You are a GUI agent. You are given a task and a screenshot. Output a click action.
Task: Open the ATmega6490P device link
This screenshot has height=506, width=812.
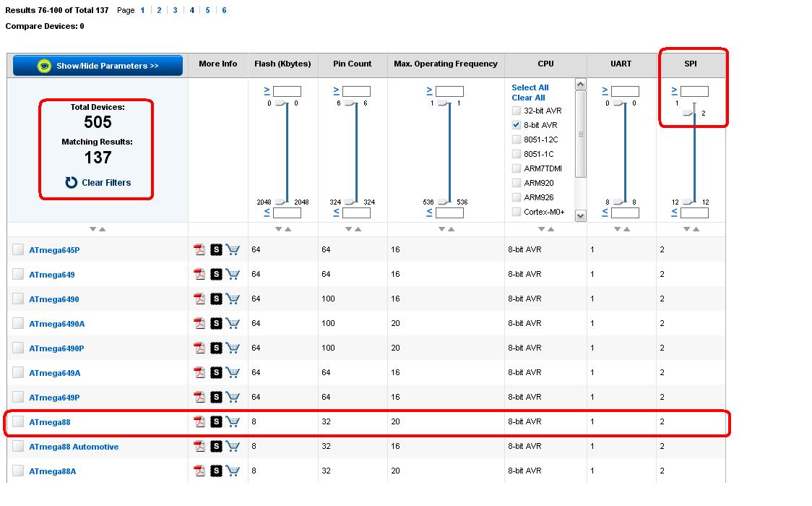click(x=56, y=348)
